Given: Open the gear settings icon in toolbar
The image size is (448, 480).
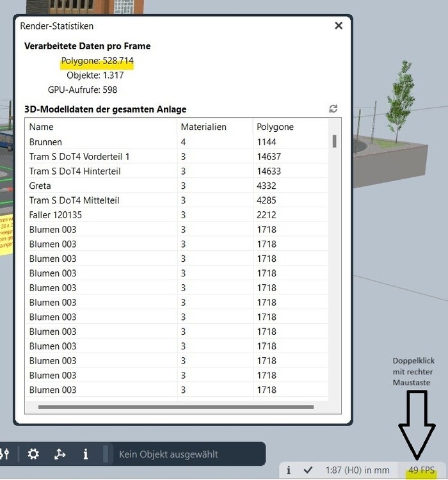Looking at the screenshot, I should (33, 454).
